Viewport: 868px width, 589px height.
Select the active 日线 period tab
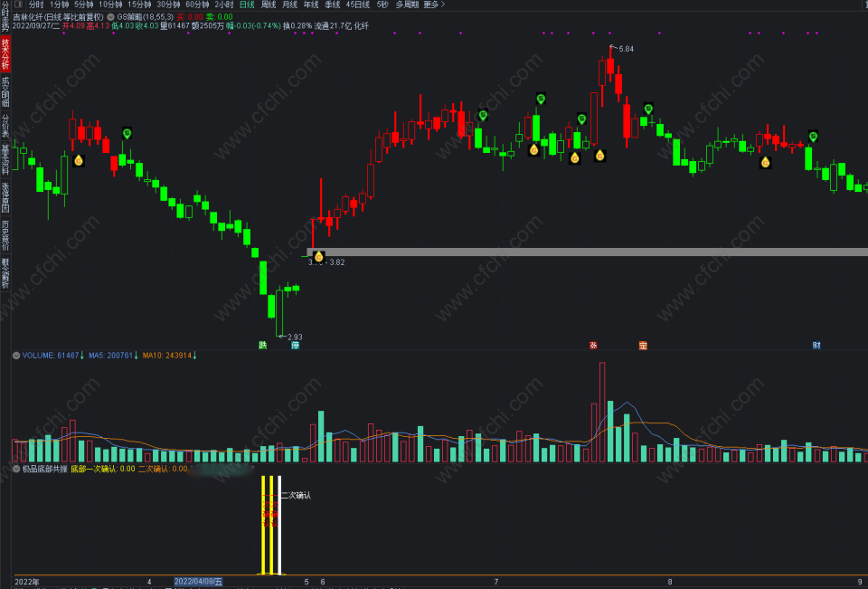pyautogui.click(x=246, y=5)
